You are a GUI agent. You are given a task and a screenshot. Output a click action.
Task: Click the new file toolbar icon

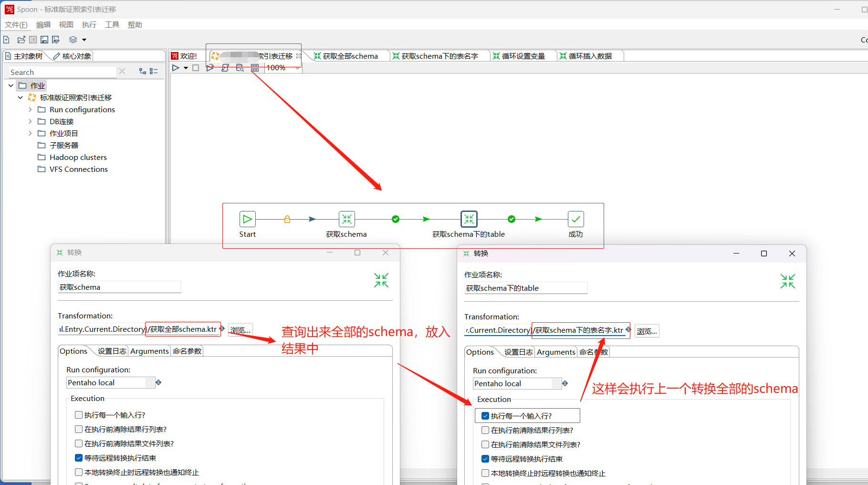pos(6,40)
